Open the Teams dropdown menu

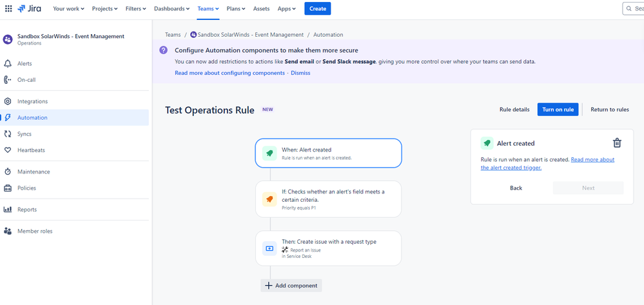tap(208, 8)
